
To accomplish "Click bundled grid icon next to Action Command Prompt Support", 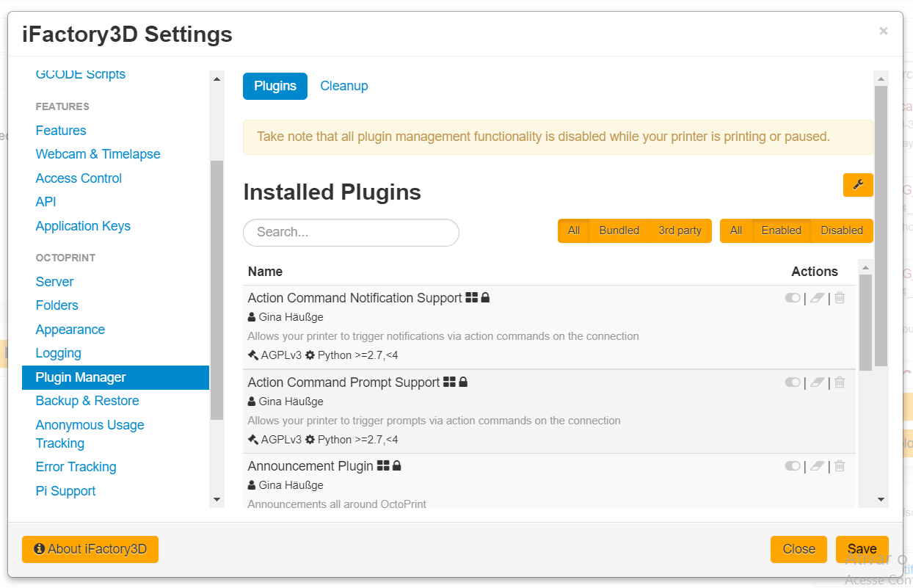I will click(x=449, y=382).
